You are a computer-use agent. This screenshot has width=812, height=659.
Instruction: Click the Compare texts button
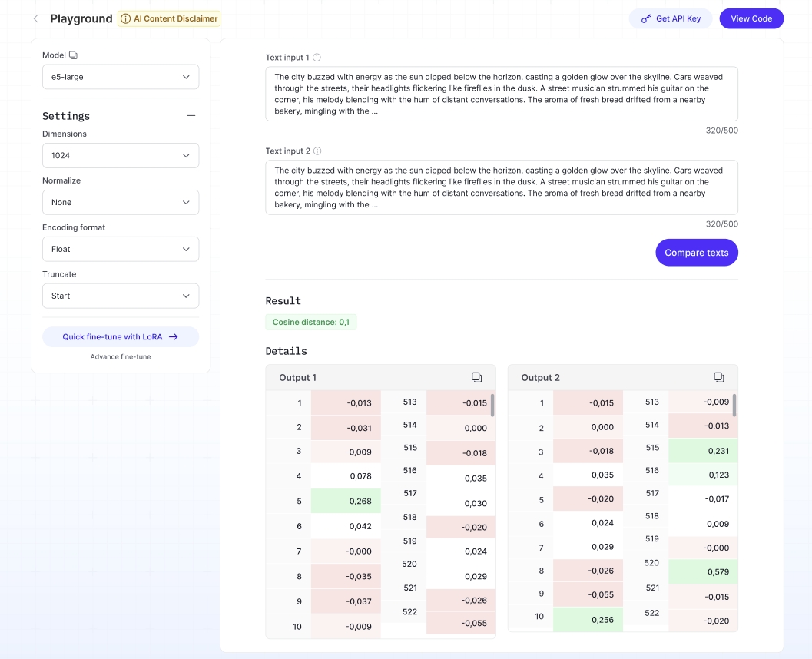click(696, 253)
